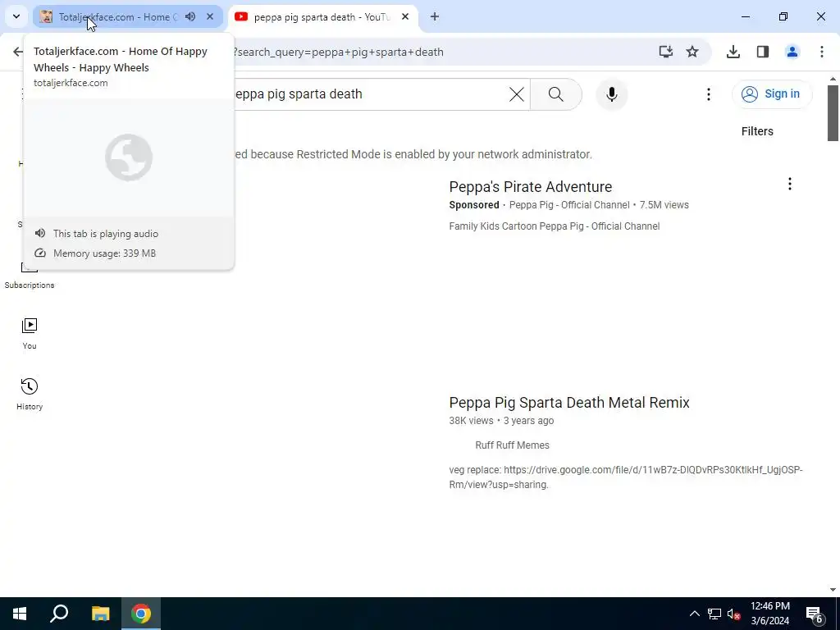Screen dimensions: 840x630
Task: Bookmark this page with the star icon
Action: pyautogui.click(x=692, y=52)
